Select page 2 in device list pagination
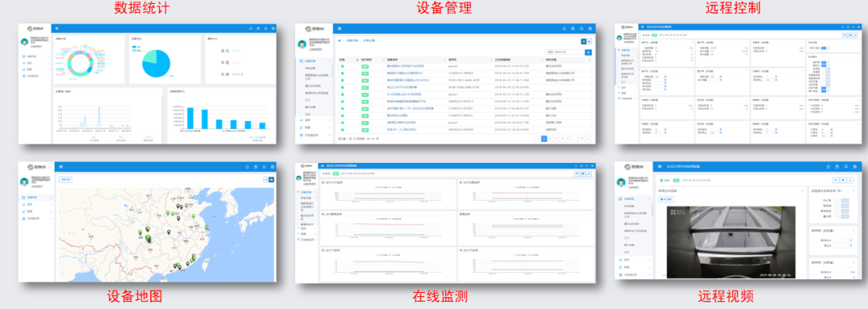868x309 pixels. click(x=550, y=138)
